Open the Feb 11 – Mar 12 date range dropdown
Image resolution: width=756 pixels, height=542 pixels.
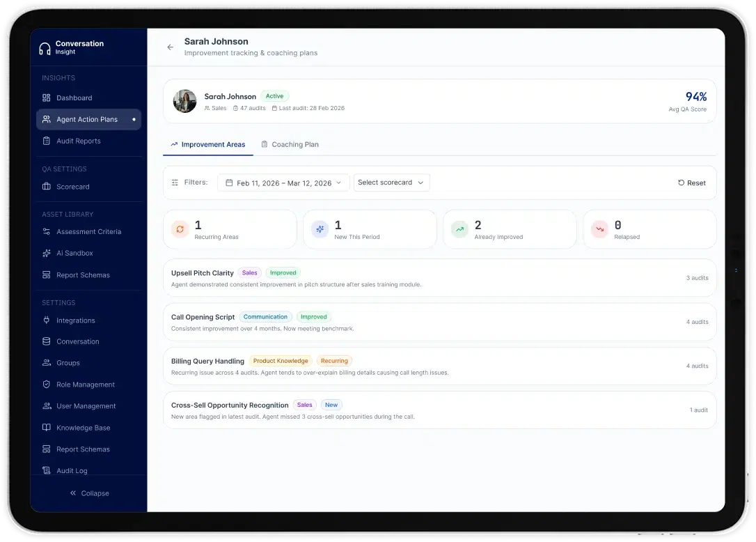(x=283, y=183)
